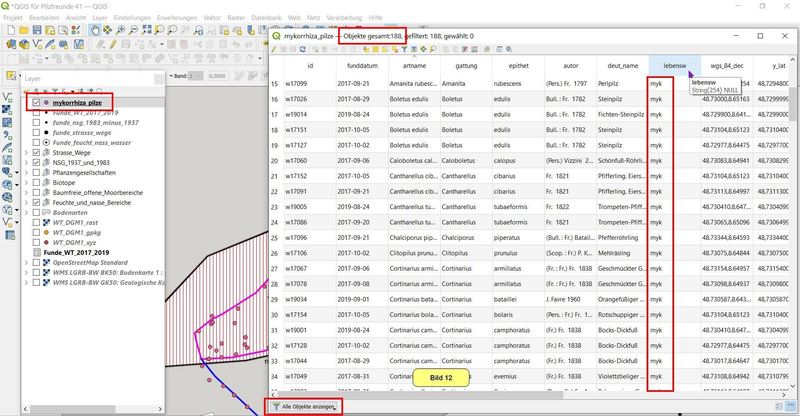Enable Funde_WT_2017_2019 layer checkbox
This screenshot has height=416, width=800.
36,113
